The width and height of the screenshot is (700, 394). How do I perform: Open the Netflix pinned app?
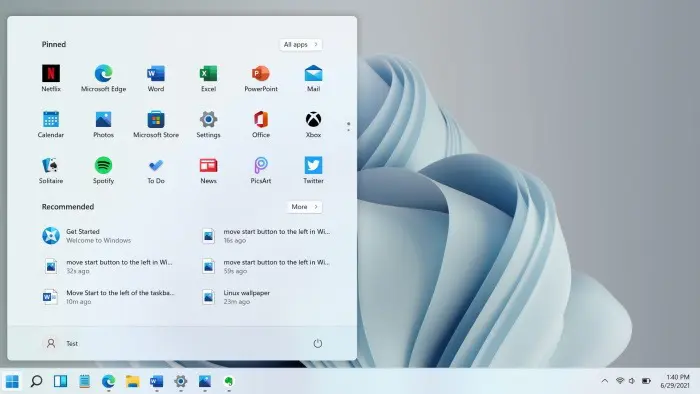pos(51,78)
